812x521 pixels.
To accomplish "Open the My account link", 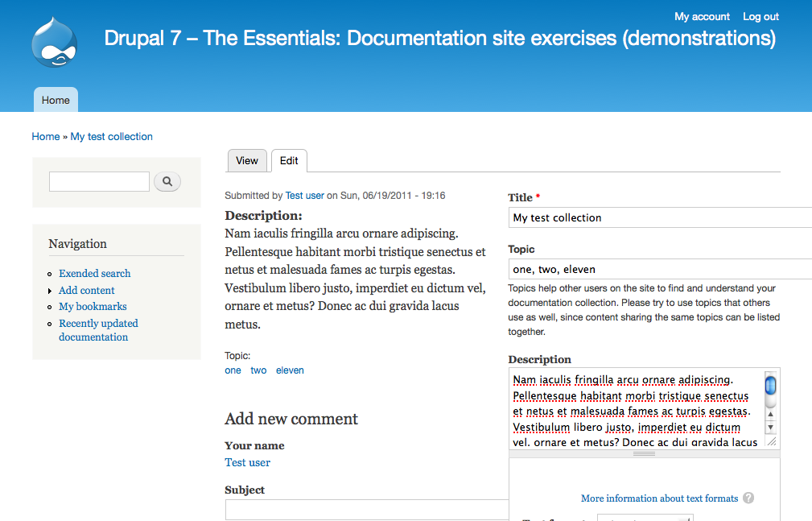I will (702, 16).
